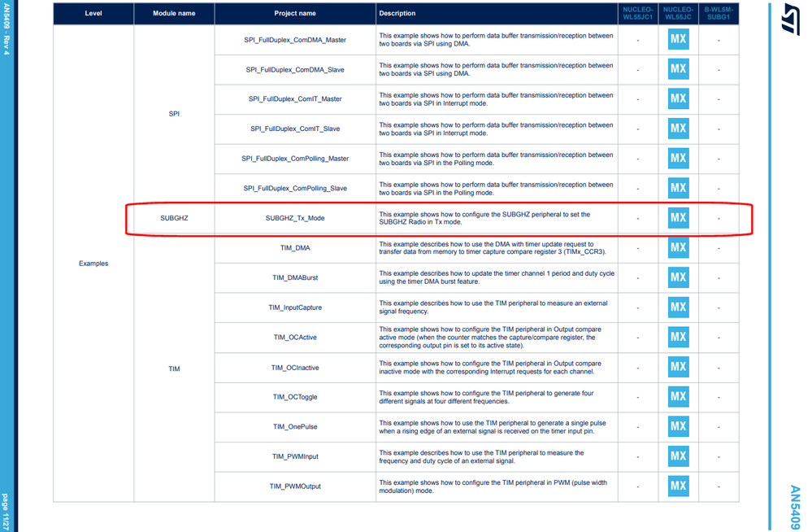Viewport: 812px width, 532px height.
Task: Select the NUCLEO-WL55JC column header
Action: coord(679,14)
